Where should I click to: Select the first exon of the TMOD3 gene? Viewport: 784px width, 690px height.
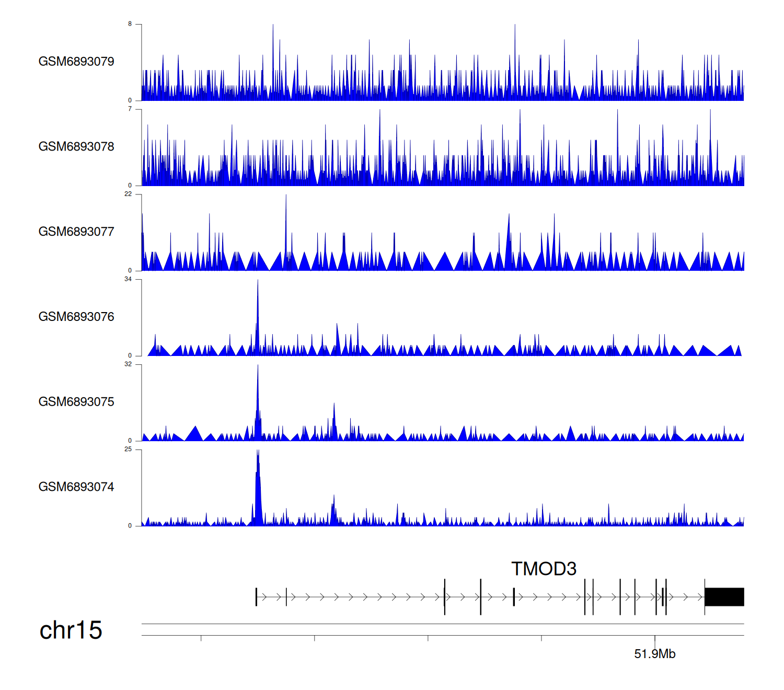[x=256, y=597]
